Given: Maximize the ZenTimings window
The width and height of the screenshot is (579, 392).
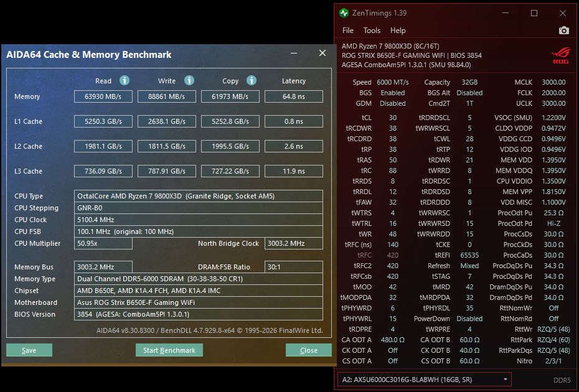Looking at the screenshot, I should [x=534, y=13].
